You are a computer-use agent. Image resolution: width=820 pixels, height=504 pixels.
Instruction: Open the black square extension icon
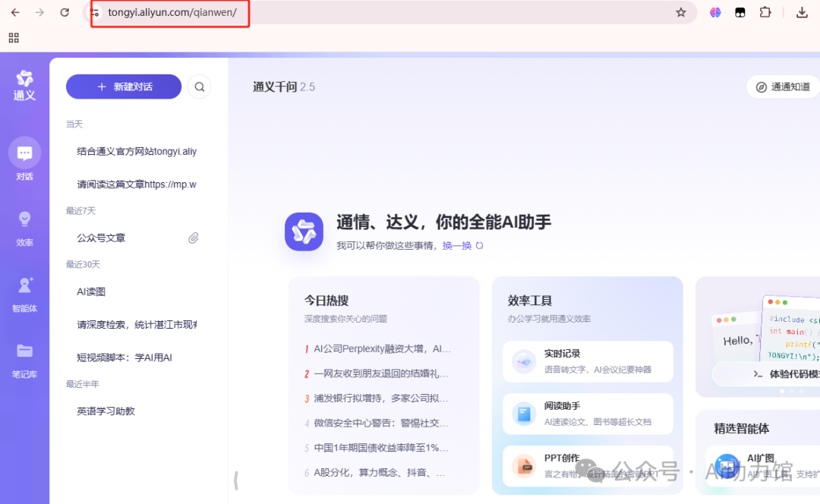point(740,12)
